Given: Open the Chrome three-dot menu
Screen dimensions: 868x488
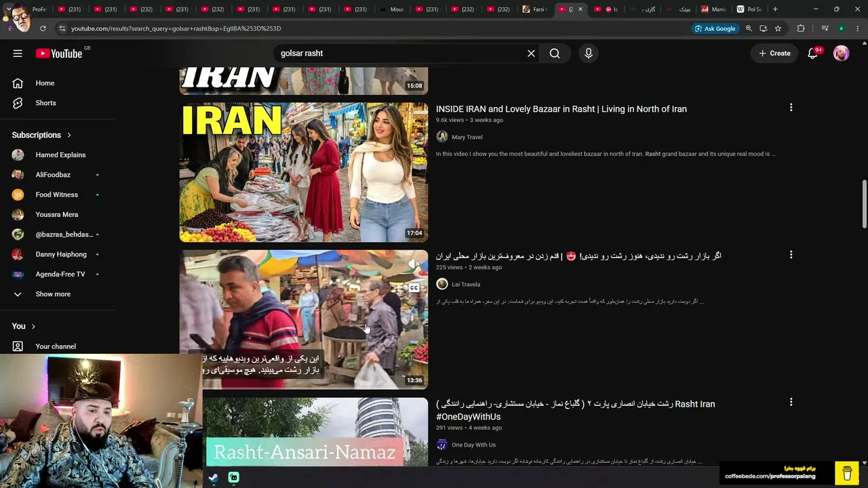Looking at the screenshot, I should click(x=857, y=28).
